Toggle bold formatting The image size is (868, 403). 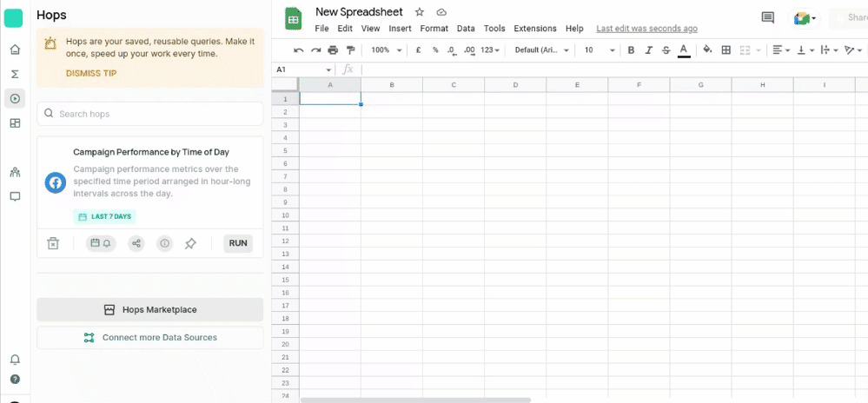[x=631, y=50]
